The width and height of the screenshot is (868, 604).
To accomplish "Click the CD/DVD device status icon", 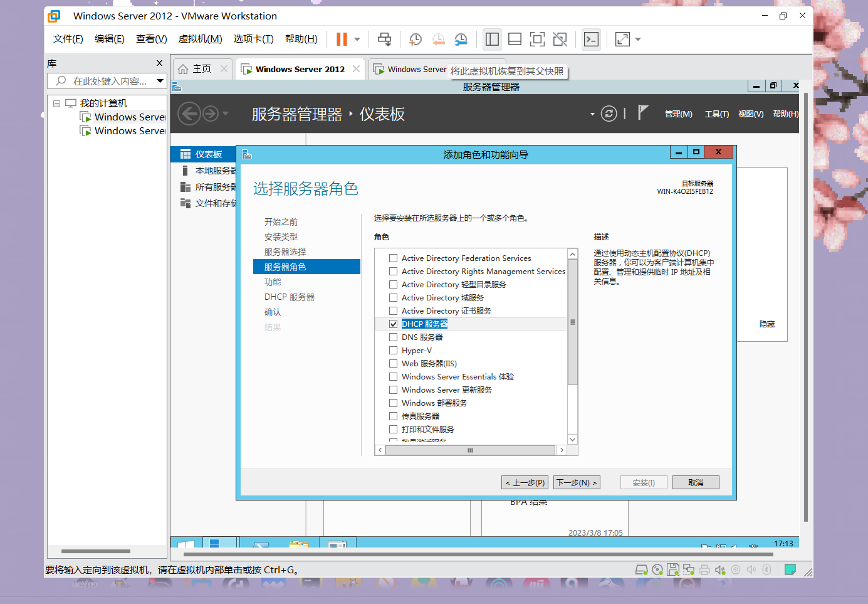I will [x=657, y=570].
